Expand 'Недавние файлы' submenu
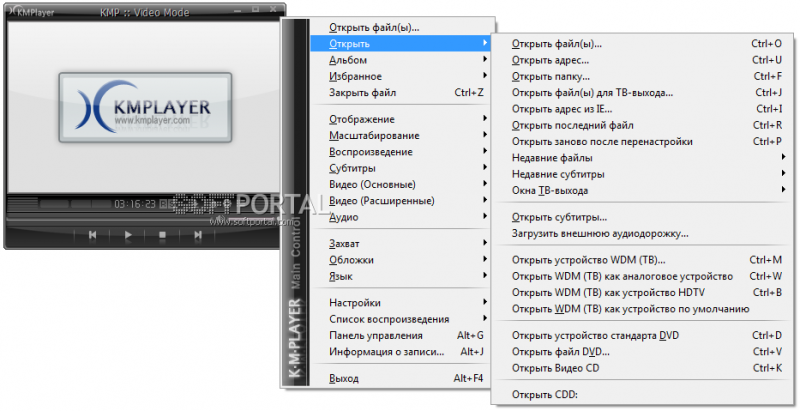Screen dimensions: 800x411 (644, 158)
